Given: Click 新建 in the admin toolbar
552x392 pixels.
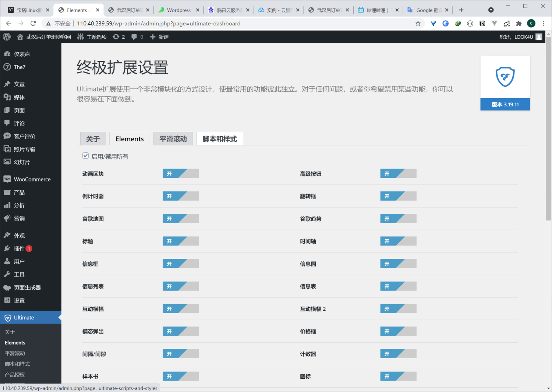Looking at the screenshot, I should pyautogui.click(x=159, y=36).
